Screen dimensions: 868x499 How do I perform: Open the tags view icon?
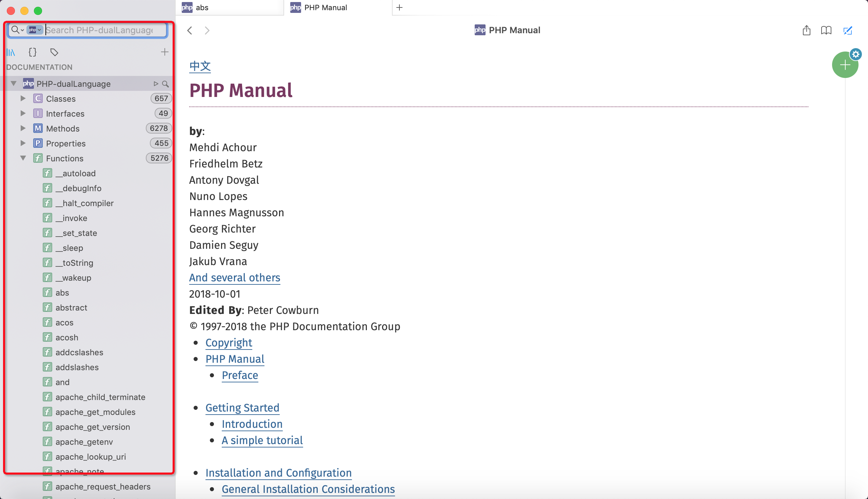(x=54, y=52)
